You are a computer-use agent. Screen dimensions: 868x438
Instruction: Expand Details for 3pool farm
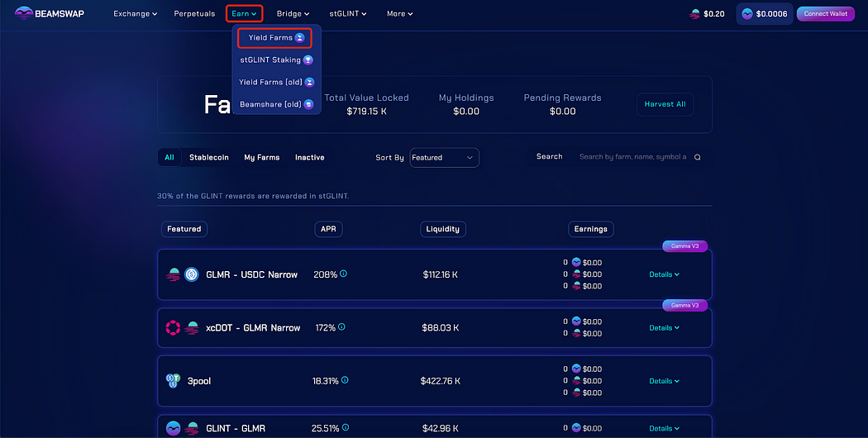click(x=665, y=381)
